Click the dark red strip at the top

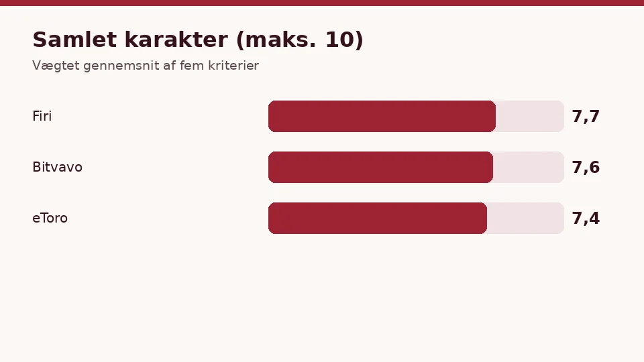[322, 3]
